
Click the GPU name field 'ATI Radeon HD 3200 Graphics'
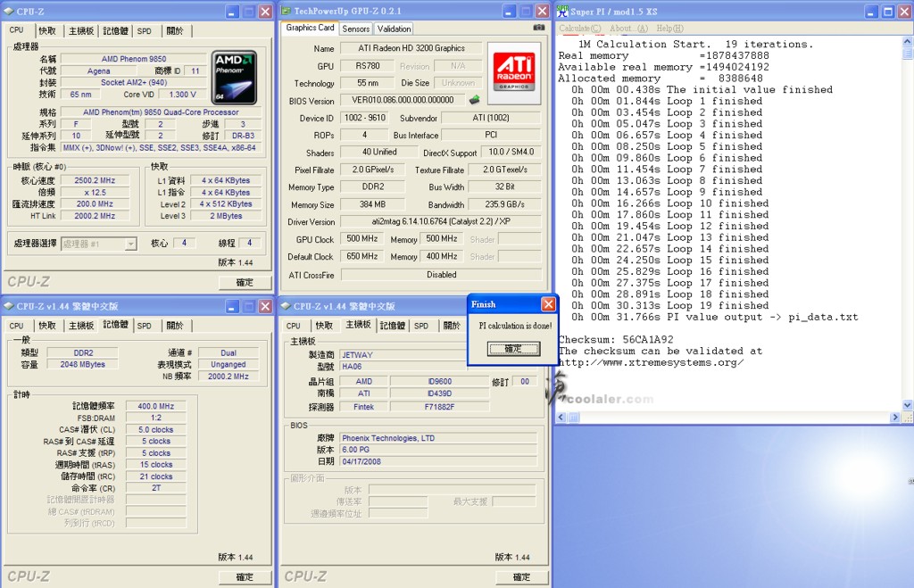pyautogui.click(x=413, y=48)
